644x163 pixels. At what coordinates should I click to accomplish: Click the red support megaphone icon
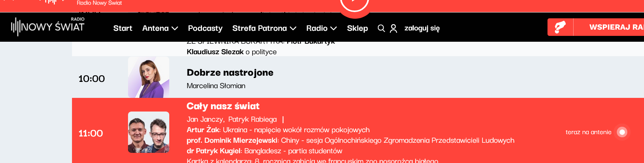[x=560, y=27]
